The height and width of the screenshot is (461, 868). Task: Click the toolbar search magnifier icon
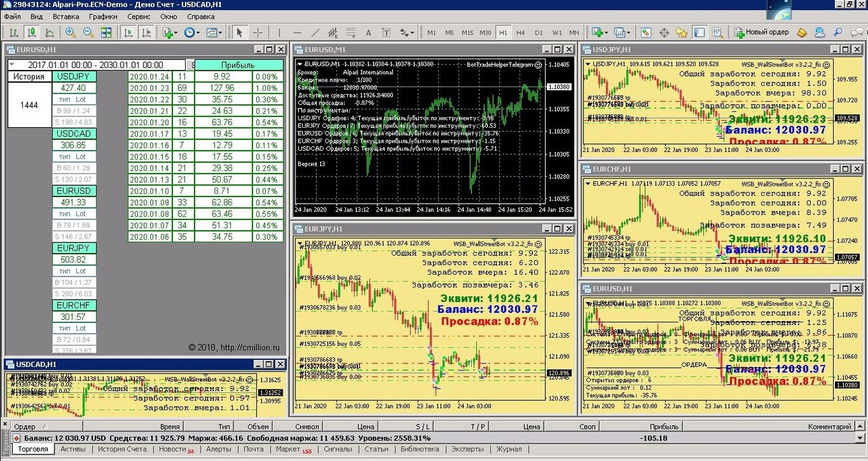point(838,32)
